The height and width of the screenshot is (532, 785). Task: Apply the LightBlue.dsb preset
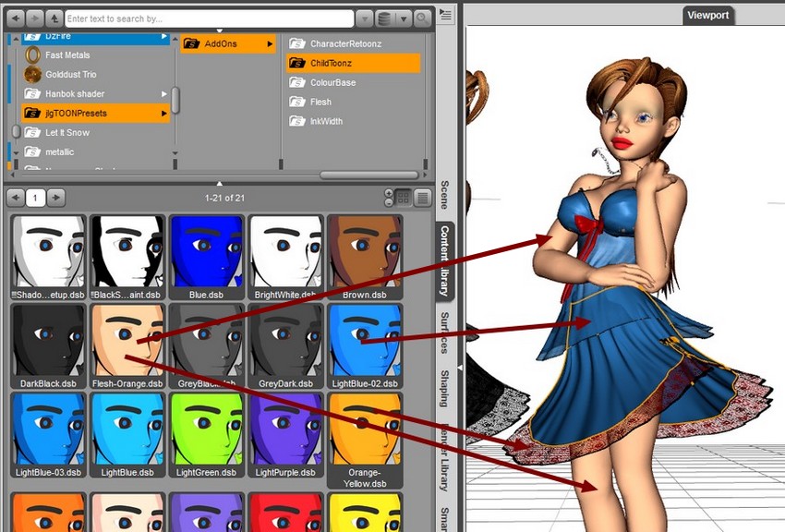tap(127, 435)
